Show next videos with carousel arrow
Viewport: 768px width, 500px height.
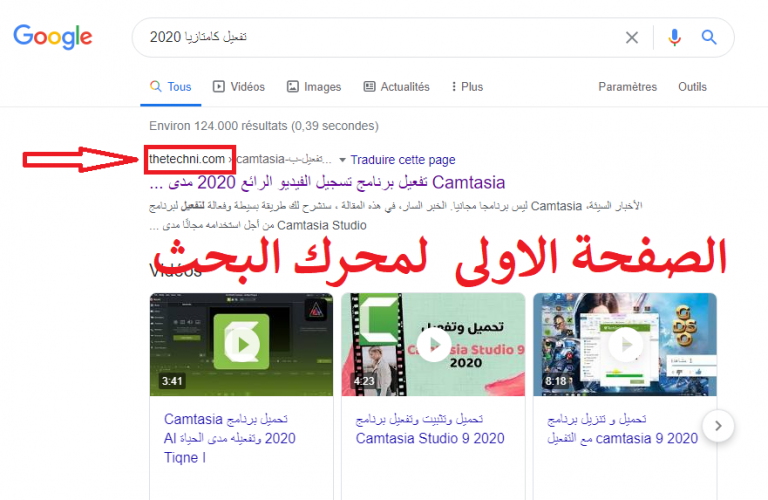(x=717, y=427)
